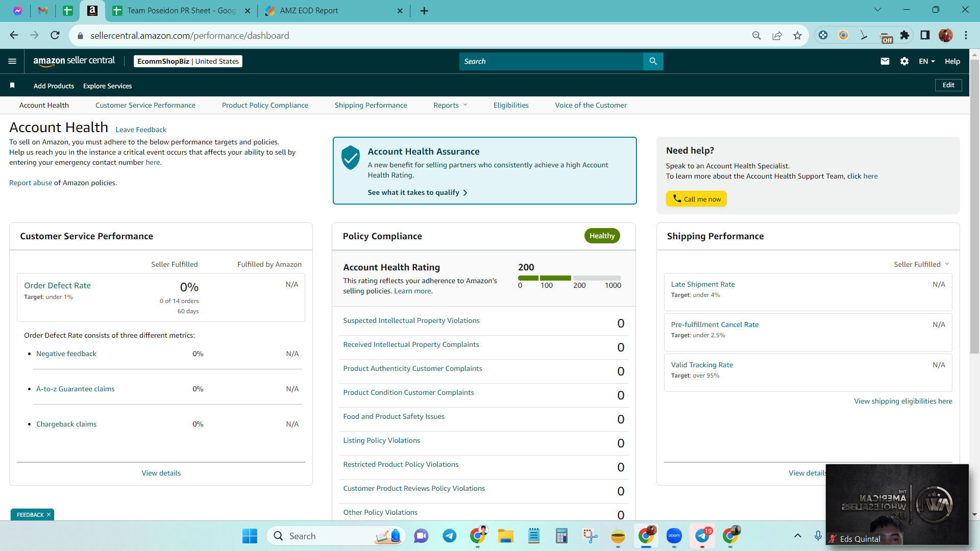Click the Account Health Rating progress bar
This screenshot has height=551, width=980.
[x=570, y=278]
